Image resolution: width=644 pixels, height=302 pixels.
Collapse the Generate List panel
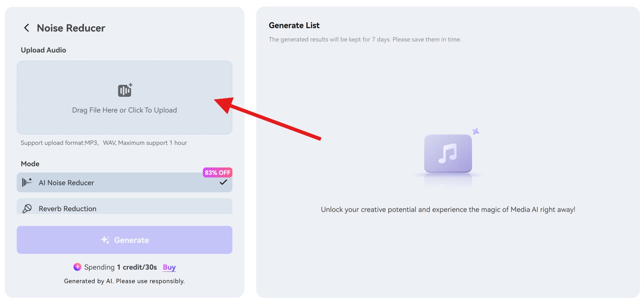[x=294, y=25]
